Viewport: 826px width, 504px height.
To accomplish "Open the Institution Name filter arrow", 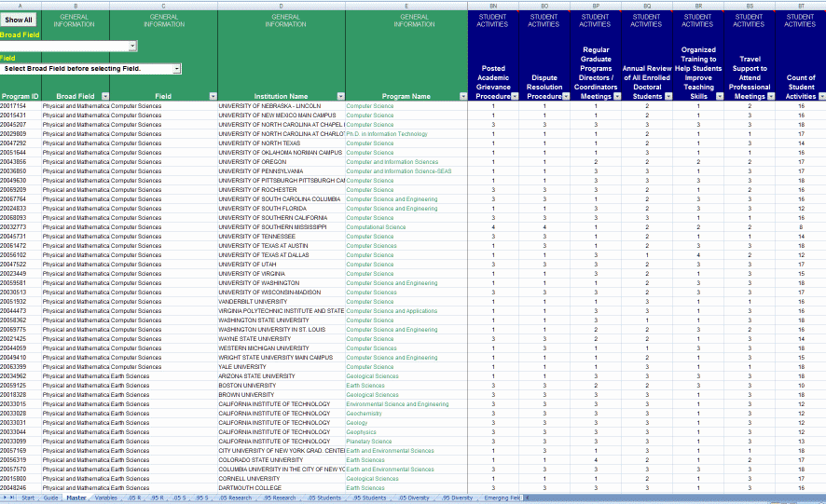I will pos(341,96).
